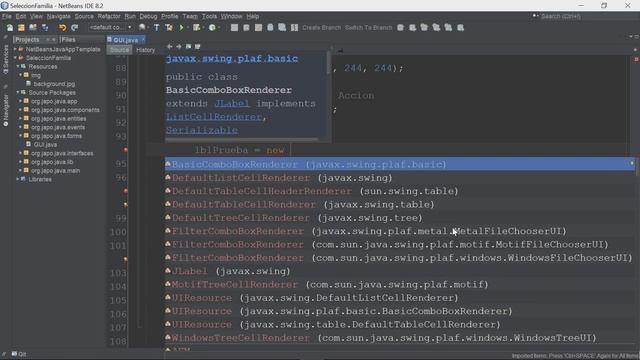Click Git icon immediately left of Create Branch
The width and height of the screenshot is (640, 360).
tap(294, 28)
